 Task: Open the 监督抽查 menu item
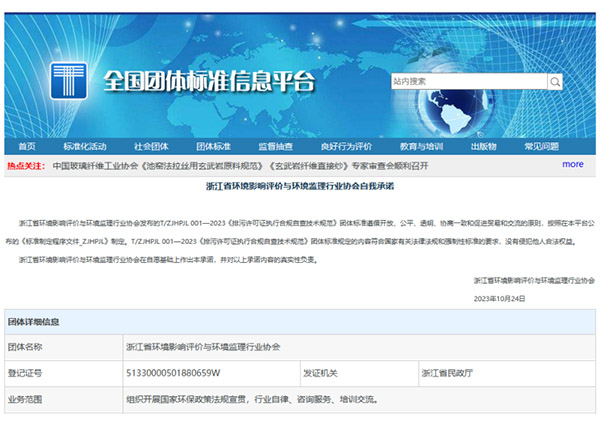276,147
